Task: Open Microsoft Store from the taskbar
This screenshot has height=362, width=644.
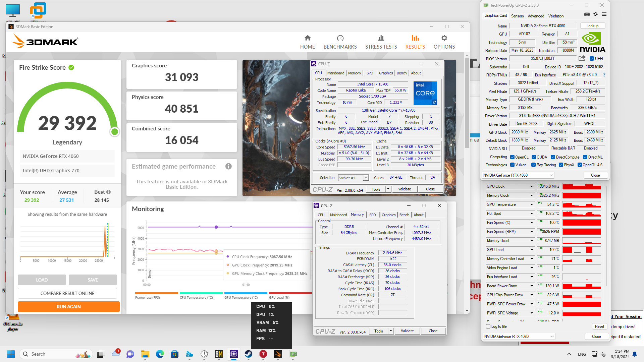Action: 174,354
